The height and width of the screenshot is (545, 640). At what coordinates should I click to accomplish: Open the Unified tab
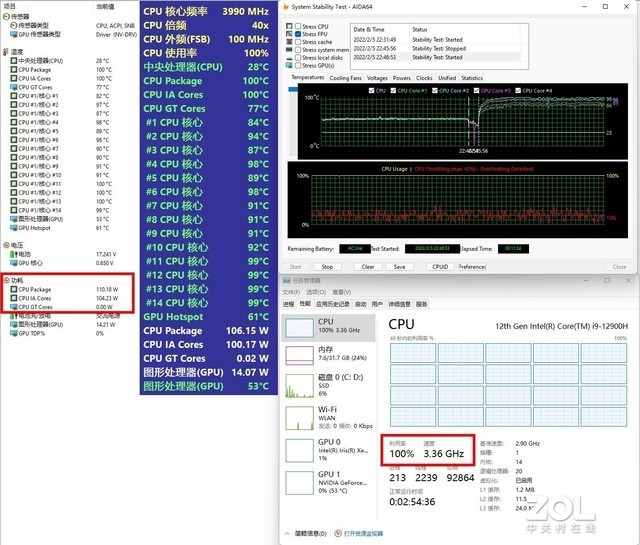(447, 78)
